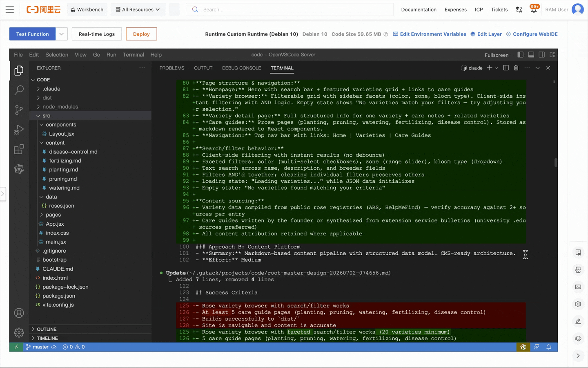The width and height of the screenshot is (588, 368).
Task: Click the remote connection icon in the status bar
Action: pos(16,347)
